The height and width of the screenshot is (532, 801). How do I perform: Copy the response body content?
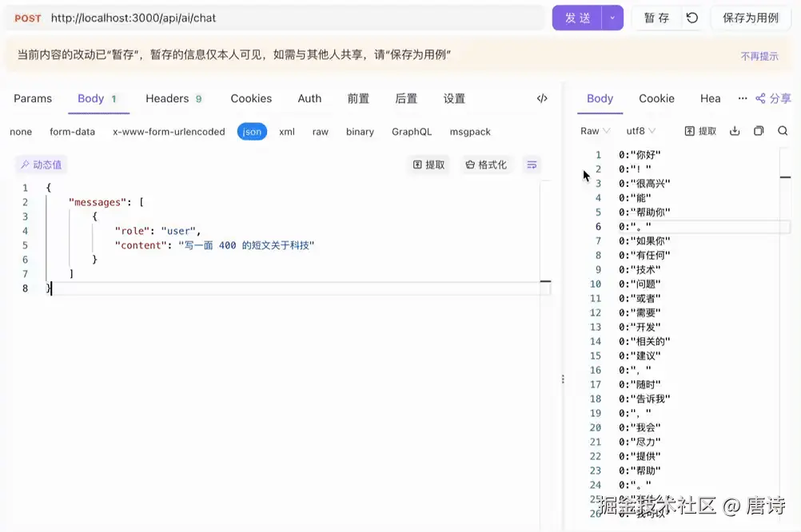pos(758,130)
